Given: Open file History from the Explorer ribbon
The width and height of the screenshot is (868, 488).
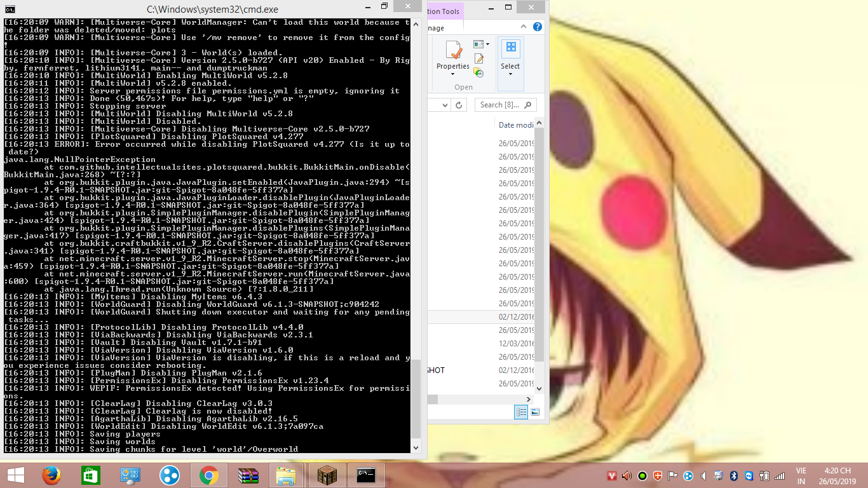Looking at the screenshot, I should [479, 73].
